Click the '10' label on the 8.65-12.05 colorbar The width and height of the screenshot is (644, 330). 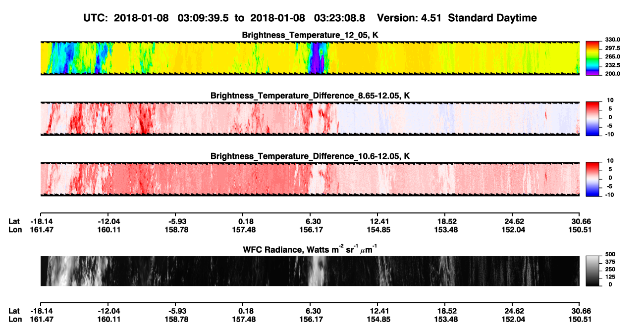tap(610, 100)
